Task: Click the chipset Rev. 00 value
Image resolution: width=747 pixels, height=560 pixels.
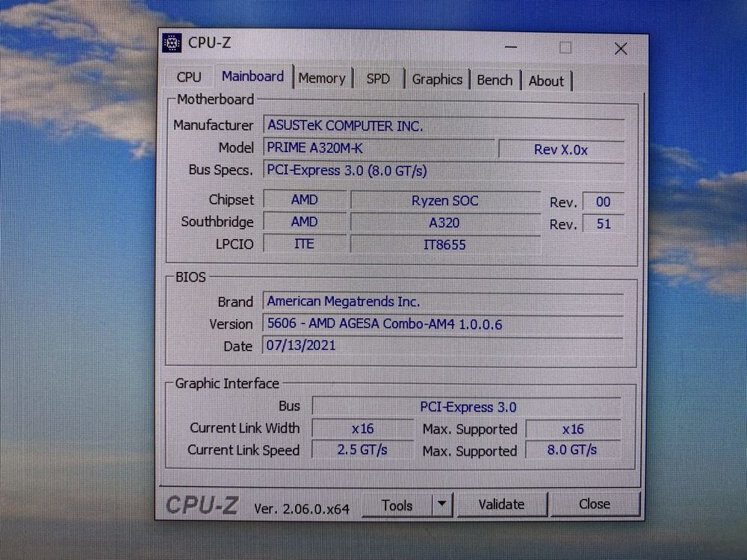Action: click(603, 202)
